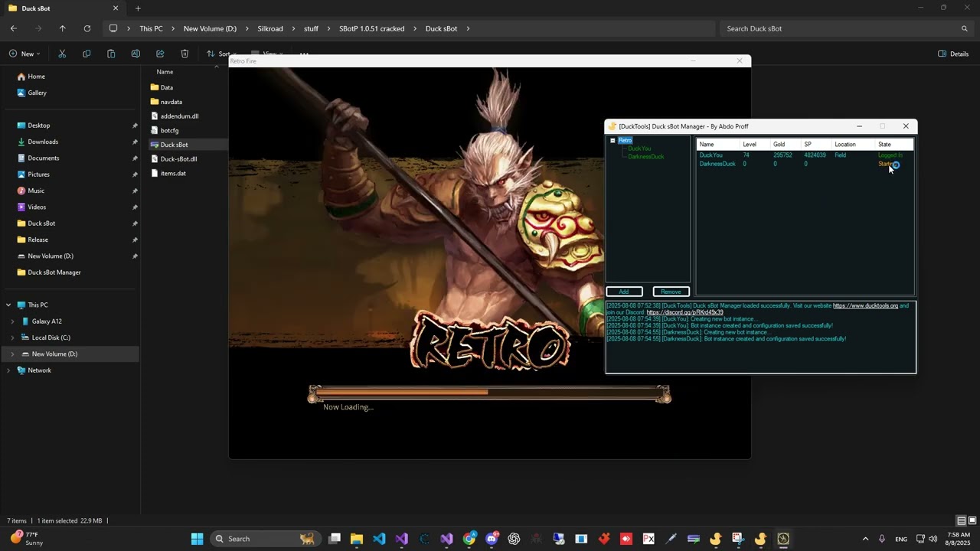Click the Search Duck sBot search box
The height and width of the screenshot is (551, 980).
pyautogui.click(x=847, y=28)
